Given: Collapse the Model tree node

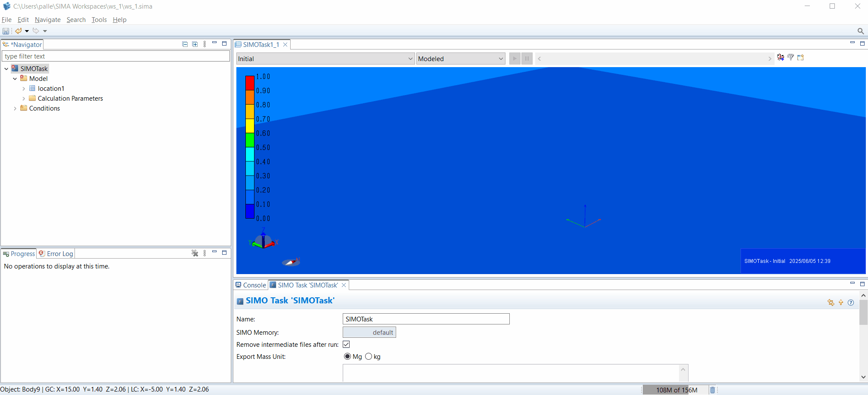Looking at the screenshot, I should tap(15, 79).
